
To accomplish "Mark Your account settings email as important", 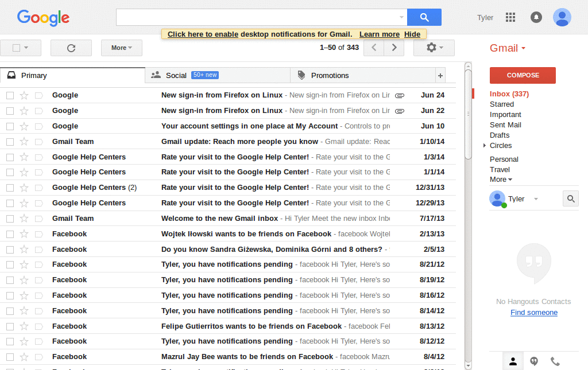I will pyautogui.click(x=38, y=126).
